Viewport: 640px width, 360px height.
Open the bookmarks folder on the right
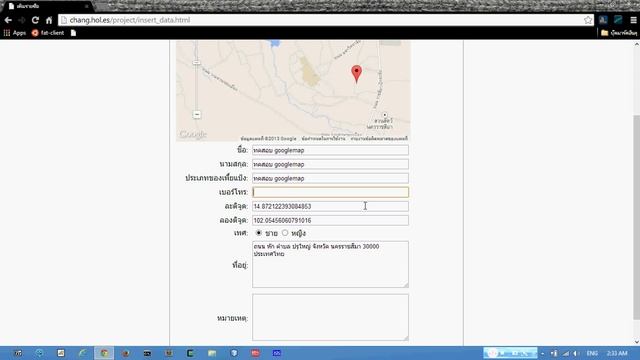pyautogui.click(x=619, y=33)
